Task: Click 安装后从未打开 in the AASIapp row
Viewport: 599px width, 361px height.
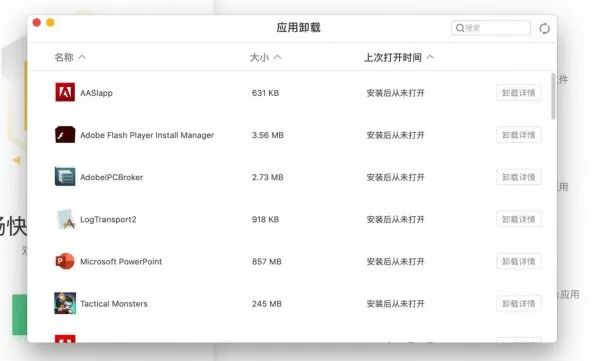Action: point(395,93)
